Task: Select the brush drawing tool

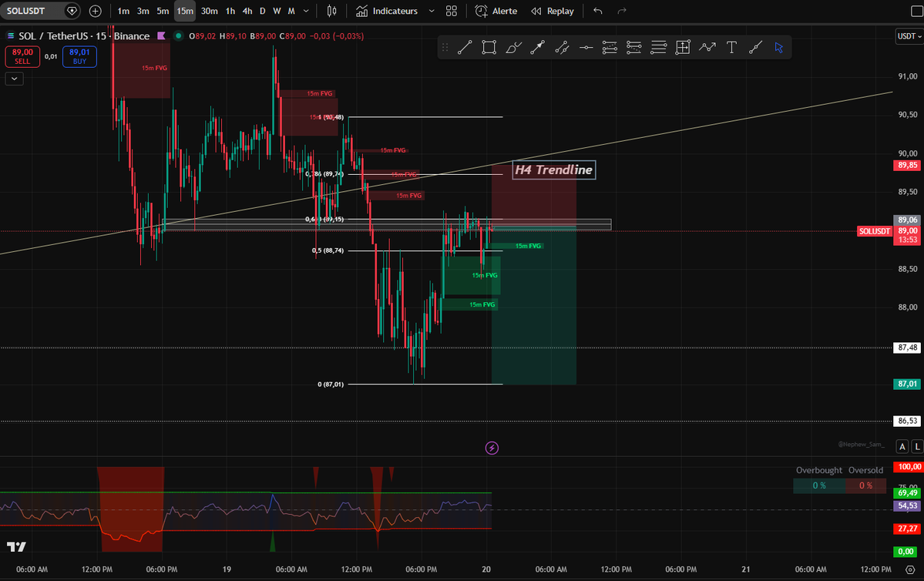Action: click(x=514, y=48)
